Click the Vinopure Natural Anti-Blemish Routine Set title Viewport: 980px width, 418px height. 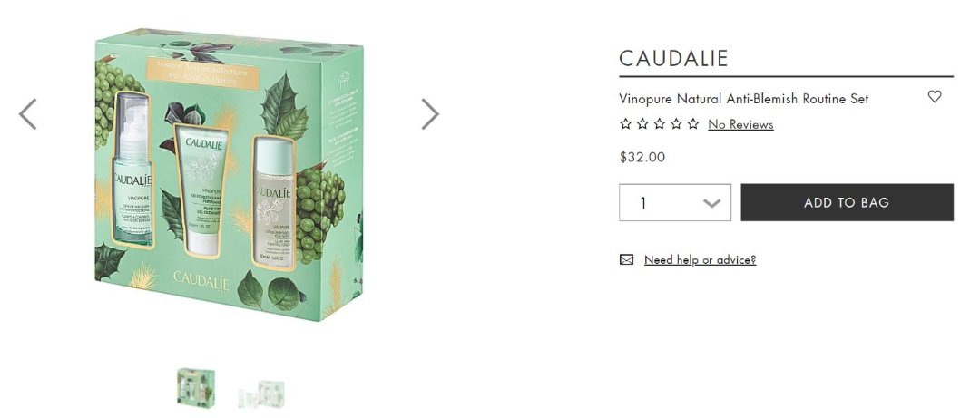(x=744, y=99)
